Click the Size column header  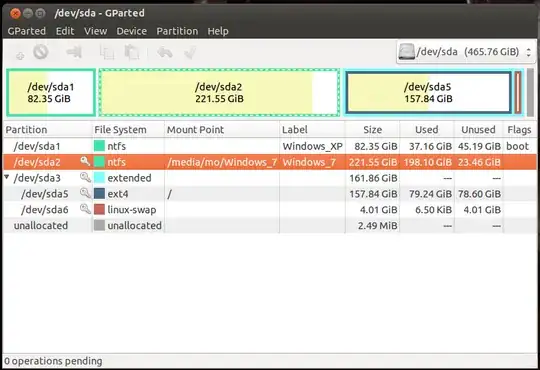[372, 130]
